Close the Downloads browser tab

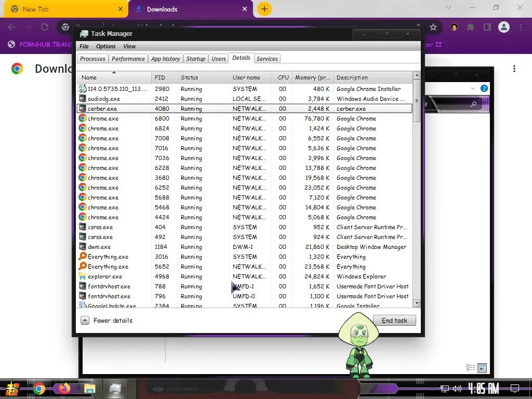tap(245, 9)
